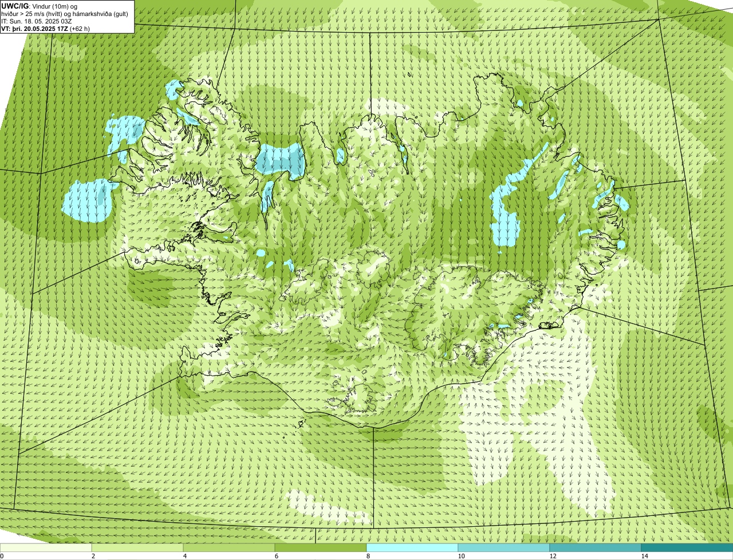The image size is (733, 560).
Task: Click the 4–6 m/s green legend swatch
Action: click(x=229, y=547)
